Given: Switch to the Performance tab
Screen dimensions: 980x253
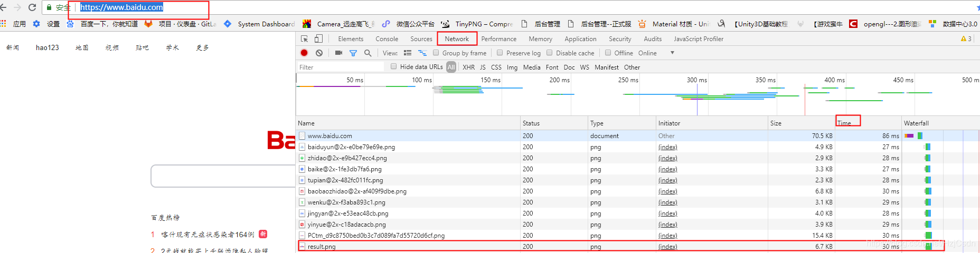Looking at the screenshot, I should point(499,38).
